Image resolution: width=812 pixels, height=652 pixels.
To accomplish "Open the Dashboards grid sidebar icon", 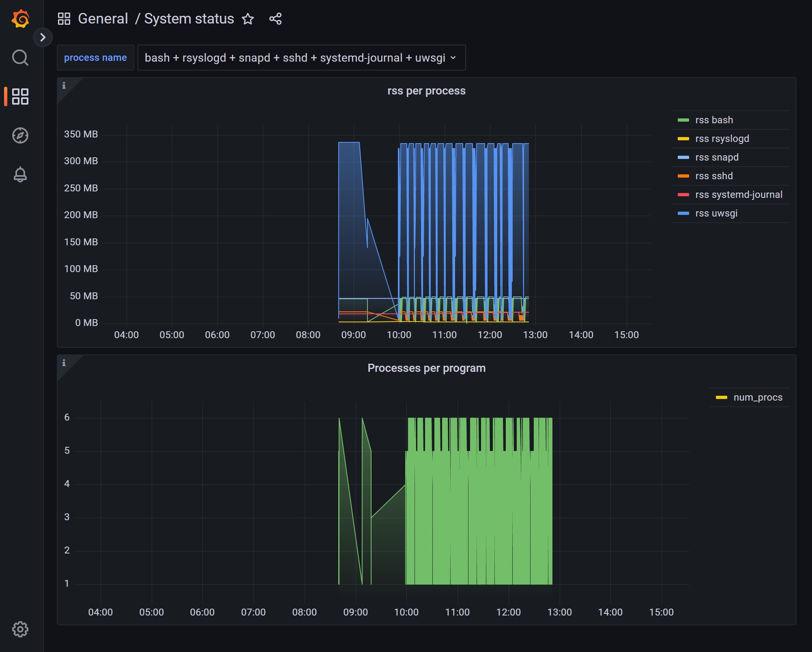I will click(20, 97).
